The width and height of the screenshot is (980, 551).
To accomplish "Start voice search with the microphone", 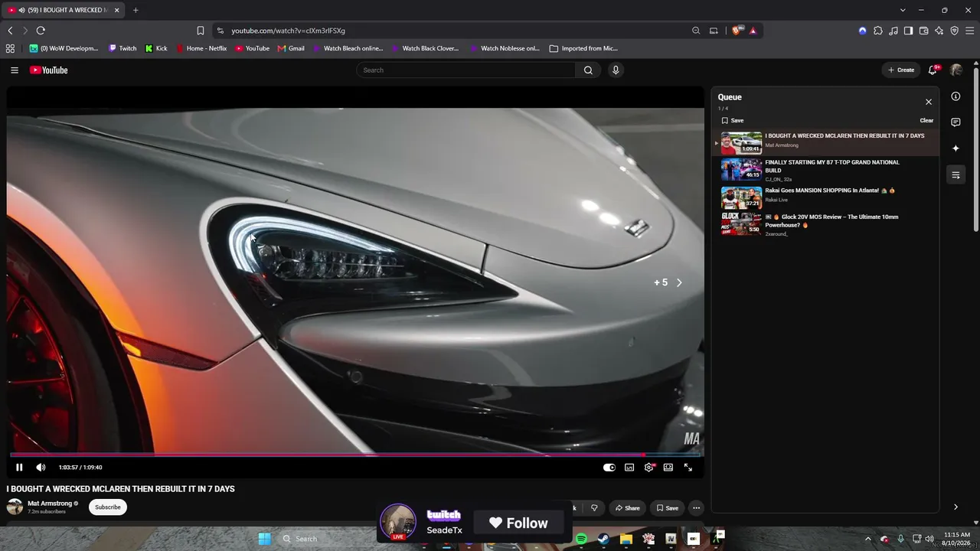I will 616,70.
